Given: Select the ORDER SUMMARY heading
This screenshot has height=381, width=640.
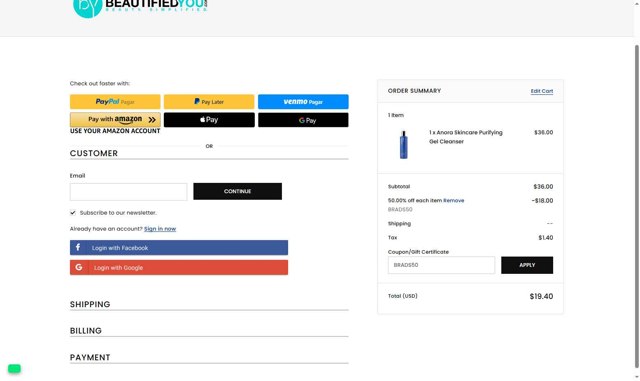Looking at the screenshot, I should pyautogui.click(x=414, y=91).
